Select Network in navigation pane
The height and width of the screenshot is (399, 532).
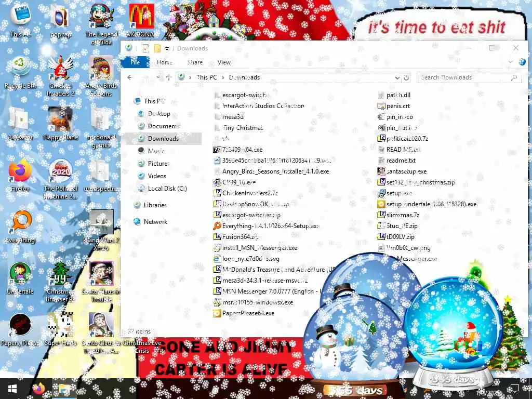click(x=155, y=221)
